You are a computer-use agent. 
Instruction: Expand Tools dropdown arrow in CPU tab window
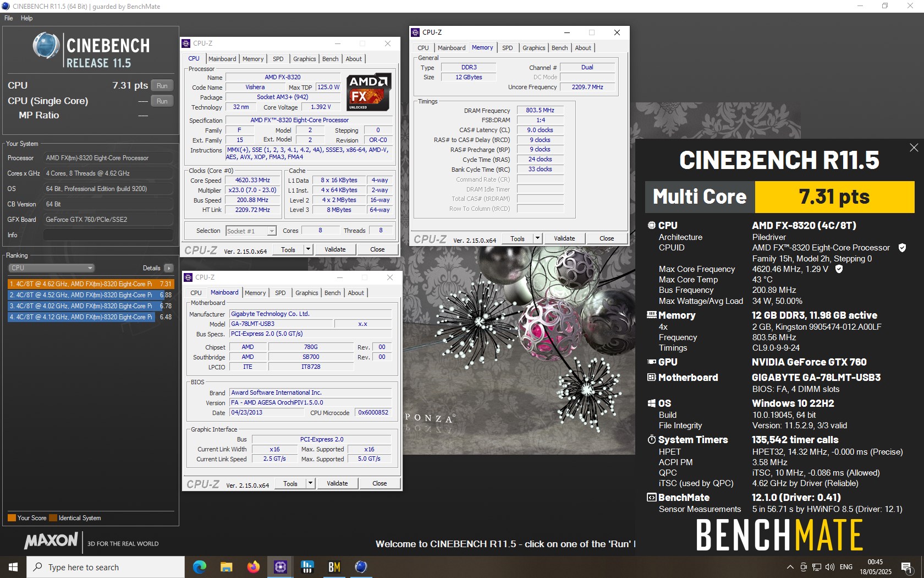pyautogui.click(x=308, y=249)
